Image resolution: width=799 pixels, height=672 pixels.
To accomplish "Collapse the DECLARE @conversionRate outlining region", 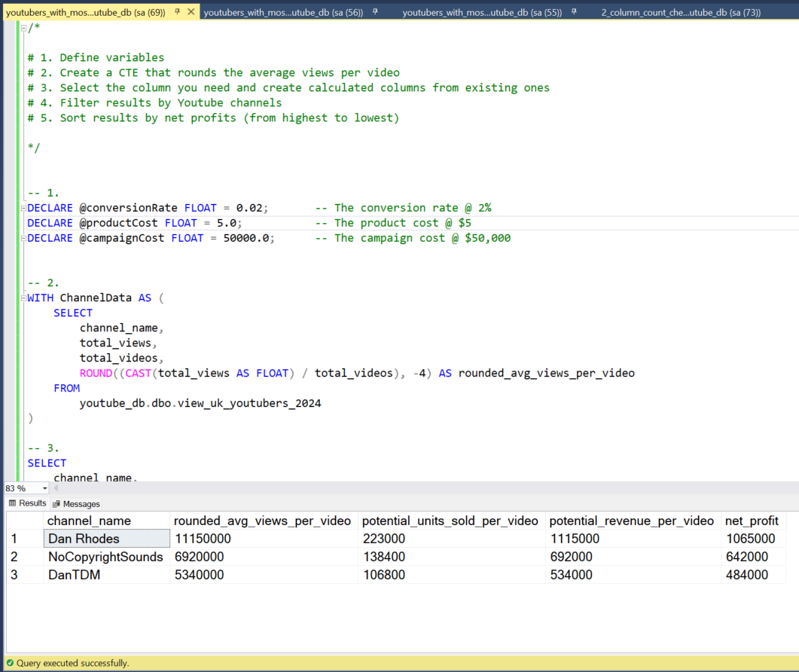I will 23,208.
